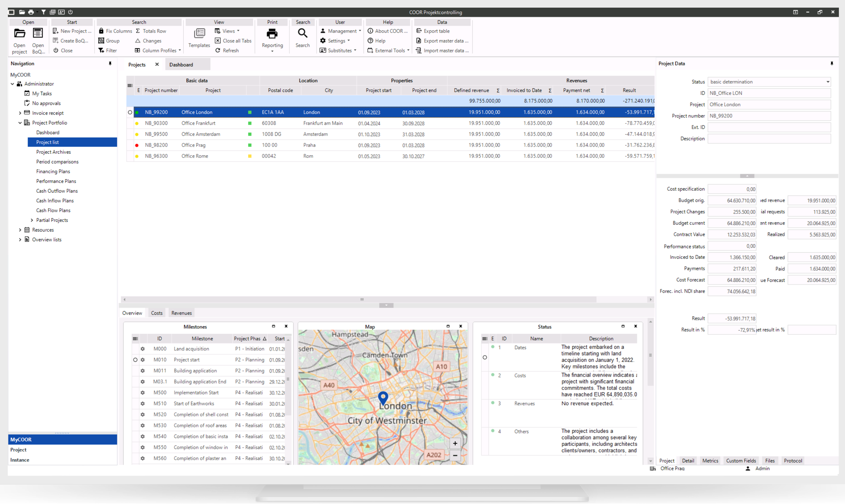
Task: Click the Filter funnel icon
Action: pos(101,50)
